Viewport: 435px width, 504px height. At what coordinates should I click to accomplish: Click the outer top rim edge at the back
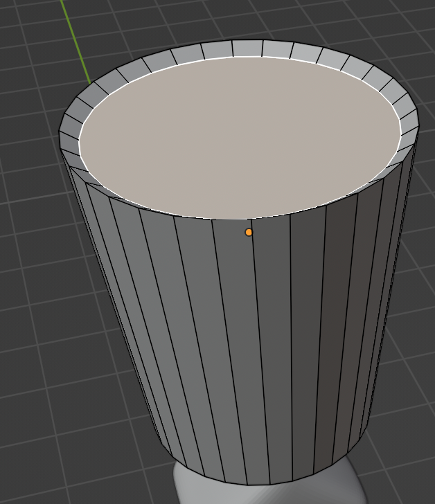tap(247, 40)
